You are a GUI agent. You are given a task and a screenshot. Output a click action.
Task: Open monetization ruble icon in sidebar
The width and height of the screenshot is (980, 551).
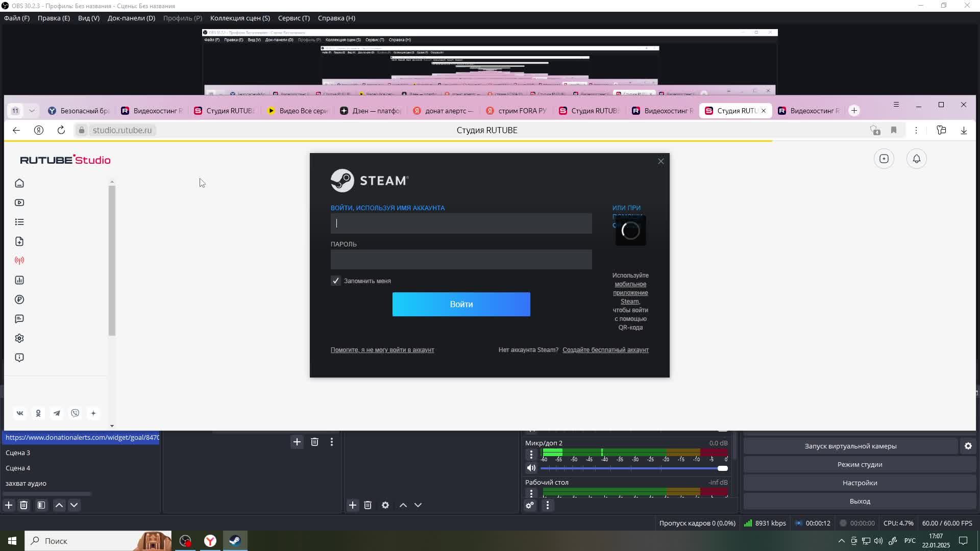point(19,299)
